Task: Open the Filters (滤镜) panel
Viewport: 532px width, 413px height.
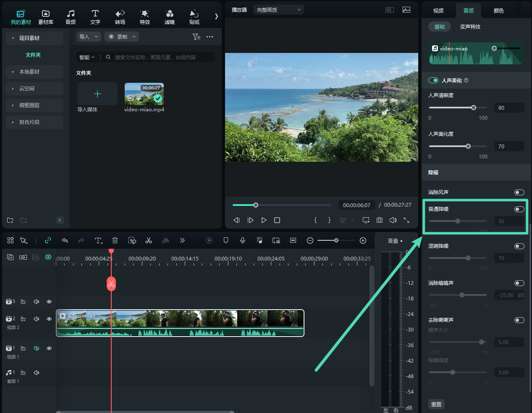Action: [170, 17]
